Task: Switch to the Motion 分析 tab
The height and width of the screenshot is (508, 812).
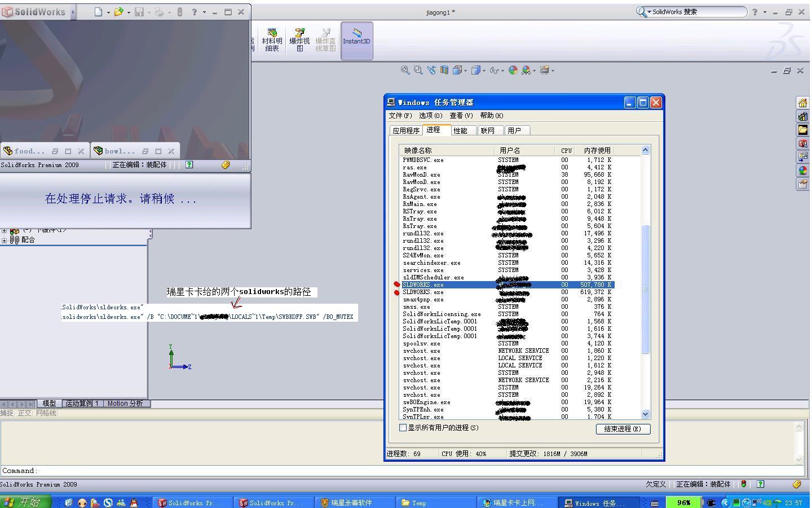Action: (125, 404)
